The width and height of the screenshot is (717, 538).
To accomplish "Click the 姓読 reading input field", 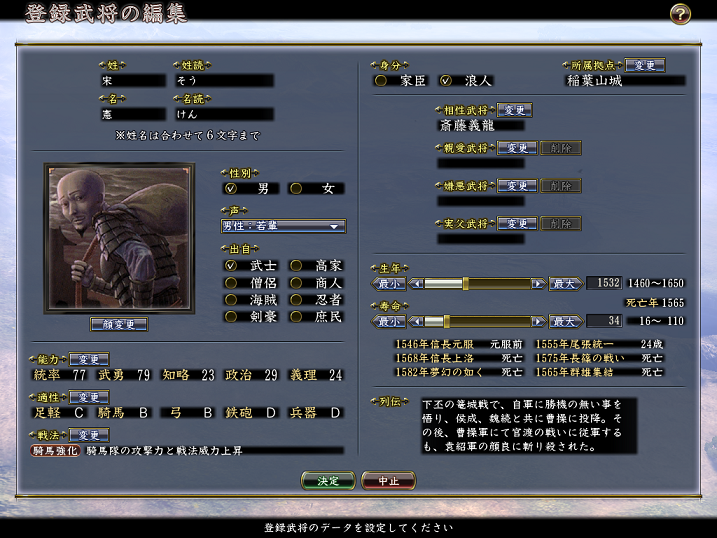I will (x=222, y=80).
